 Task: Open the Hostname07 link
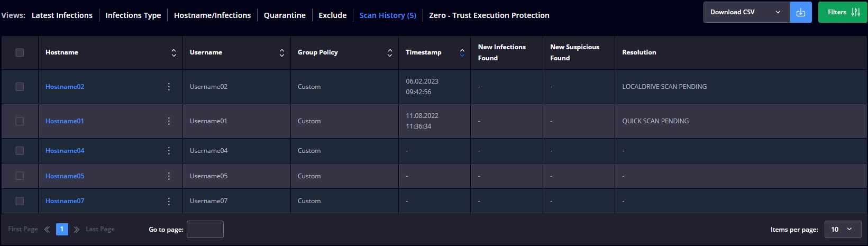pos(65,201)
